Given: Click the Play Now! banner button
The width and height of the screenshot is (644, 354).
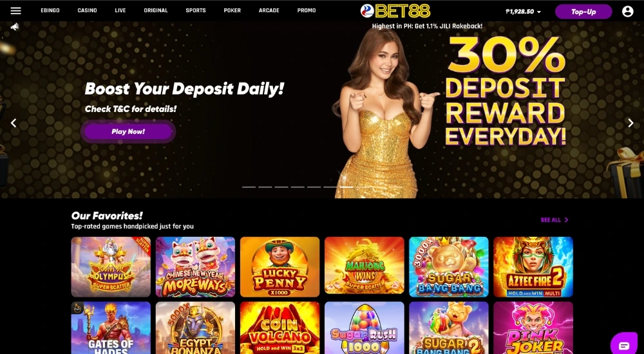Looking at the screenshot, I should tap(128, 131).
